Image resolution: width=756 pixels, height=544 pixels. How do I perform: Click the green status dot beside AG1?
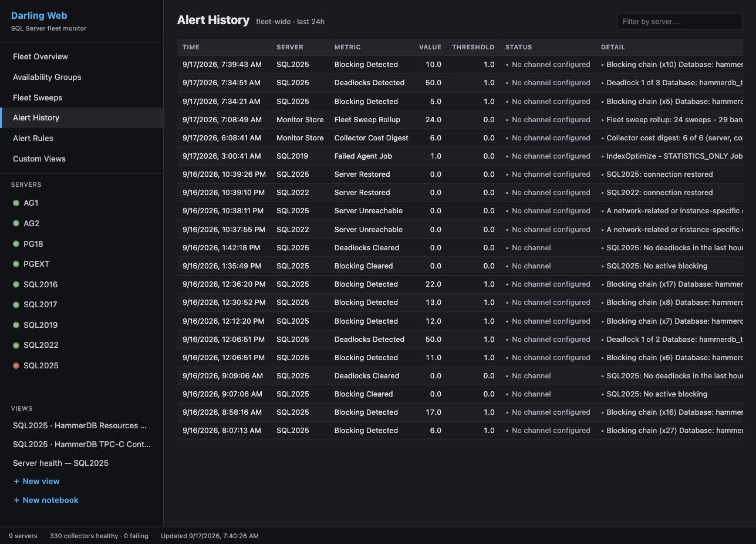(x=16, y=203)
